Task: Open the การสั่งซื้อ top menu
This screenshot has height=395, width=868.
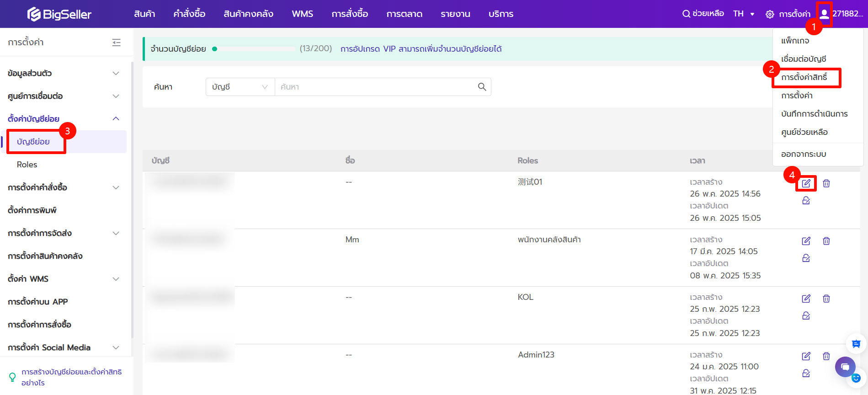Action: [x=350, y=14]
